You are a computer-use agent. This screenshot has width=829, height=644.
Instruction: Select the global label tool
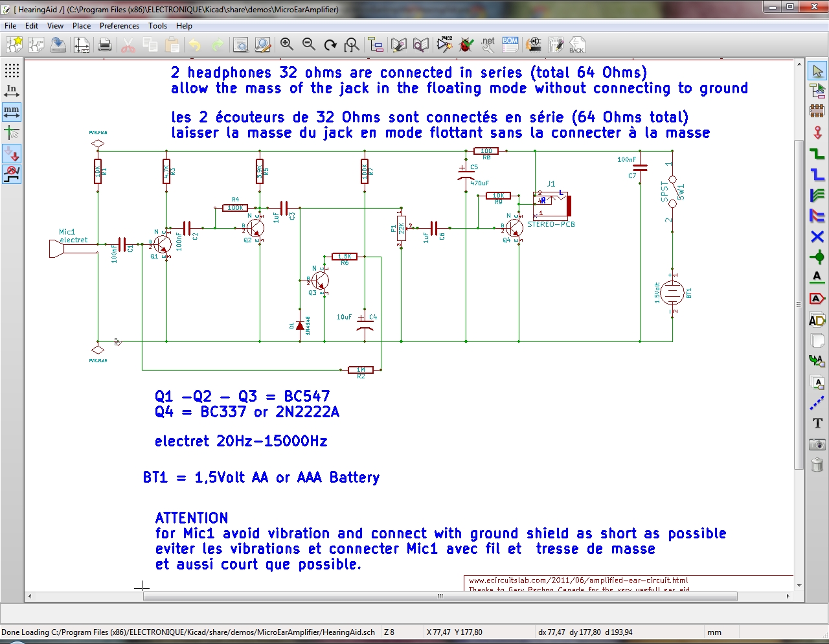(817, 299)
